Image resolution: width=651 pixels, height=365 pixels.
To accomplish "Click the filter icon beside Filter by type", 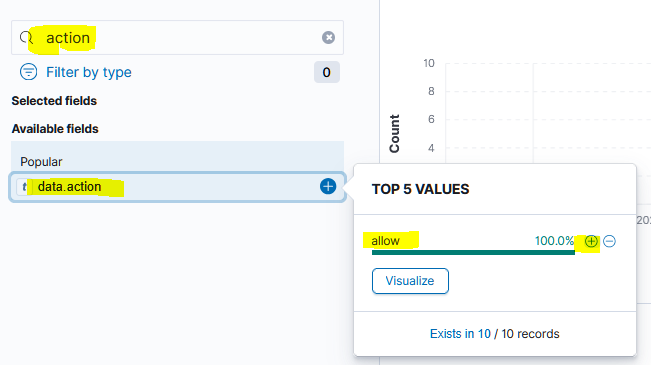I will pos(28,72).
